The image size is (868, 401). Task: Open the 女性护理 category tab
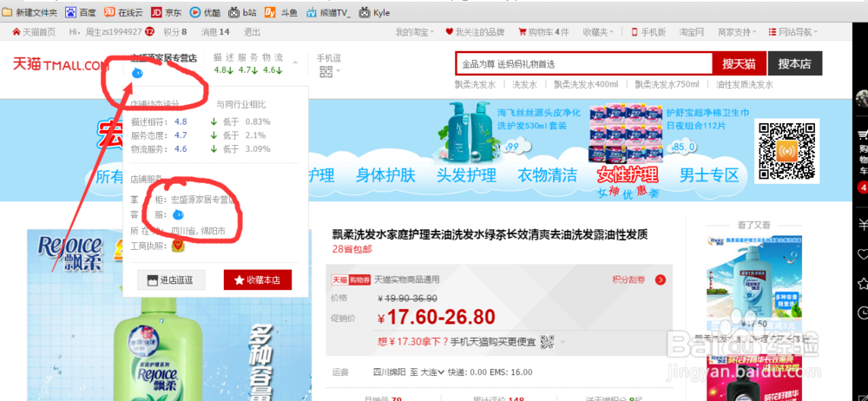pos(628,175)
